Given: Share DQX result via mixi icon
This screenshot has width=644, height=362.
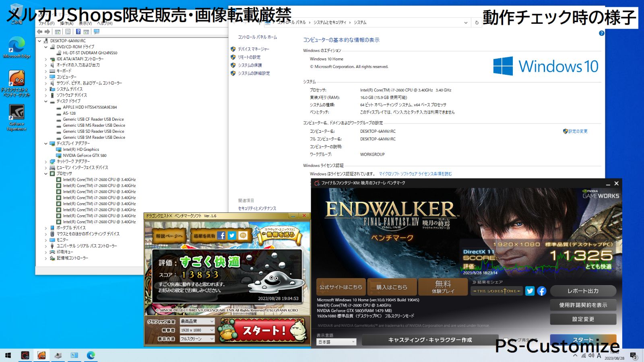Looking at the screenshot, I should pos(243,236).
